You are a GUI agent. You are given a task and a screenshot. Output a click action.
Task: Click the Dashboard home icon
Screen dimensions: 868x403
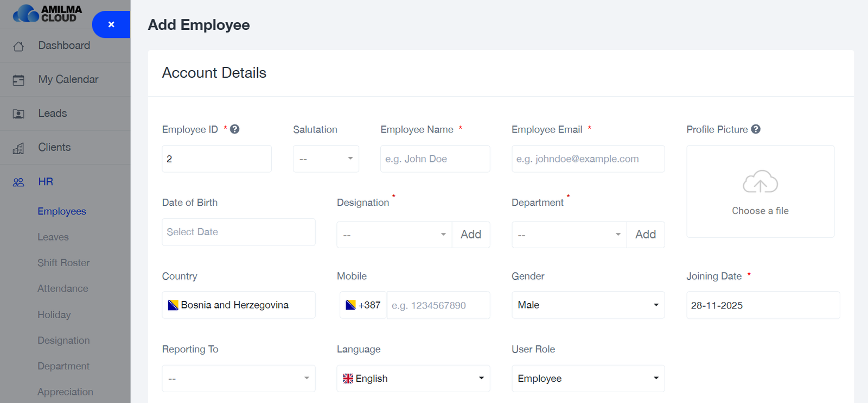pos(18,46)
